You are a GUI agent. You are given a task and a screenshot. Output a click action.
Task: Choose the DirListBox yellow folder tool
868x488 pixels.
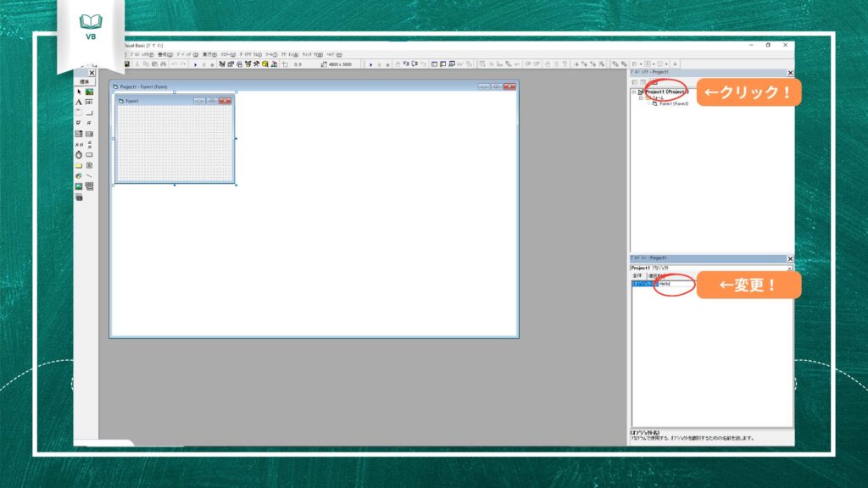pyautogui.click(x=79, y=165)
